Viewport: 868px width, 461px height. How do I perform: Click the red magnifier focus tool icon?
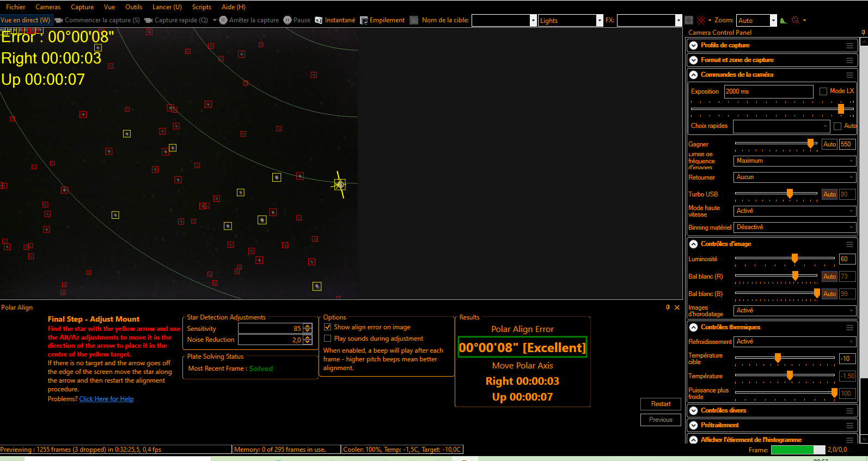coord(796,20)
